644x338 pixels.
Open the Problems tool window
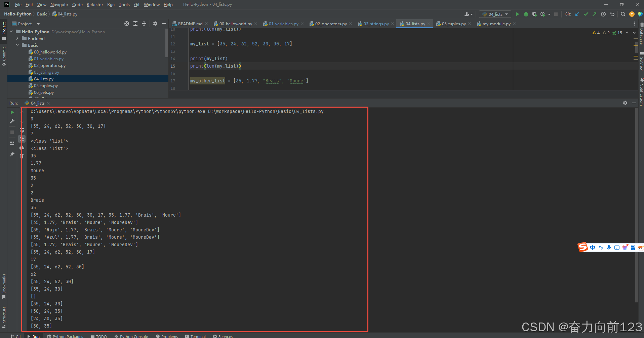click(167, 336)
